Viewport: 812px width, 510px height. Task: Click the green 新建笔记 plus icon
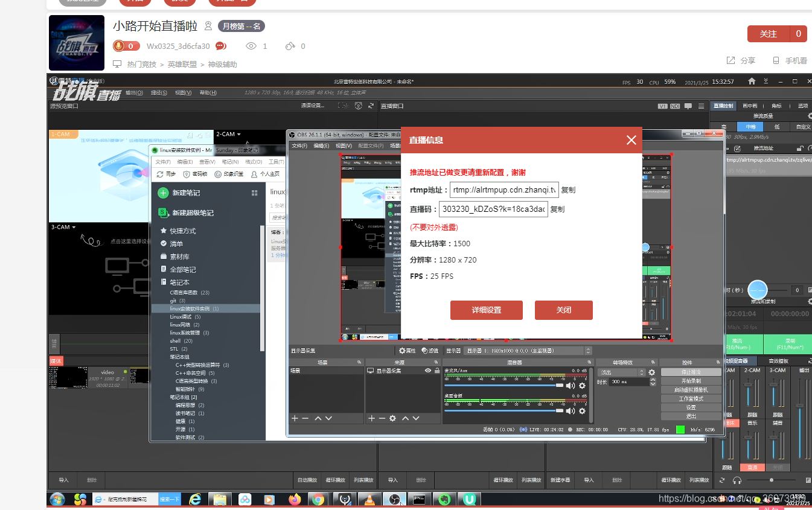(x=162, y=193)
